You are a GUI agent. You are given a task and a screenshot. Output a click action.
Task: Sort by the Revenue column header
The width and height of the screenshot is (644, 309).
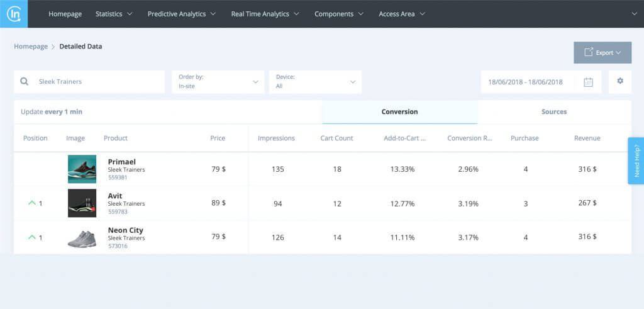click(587, 138)
